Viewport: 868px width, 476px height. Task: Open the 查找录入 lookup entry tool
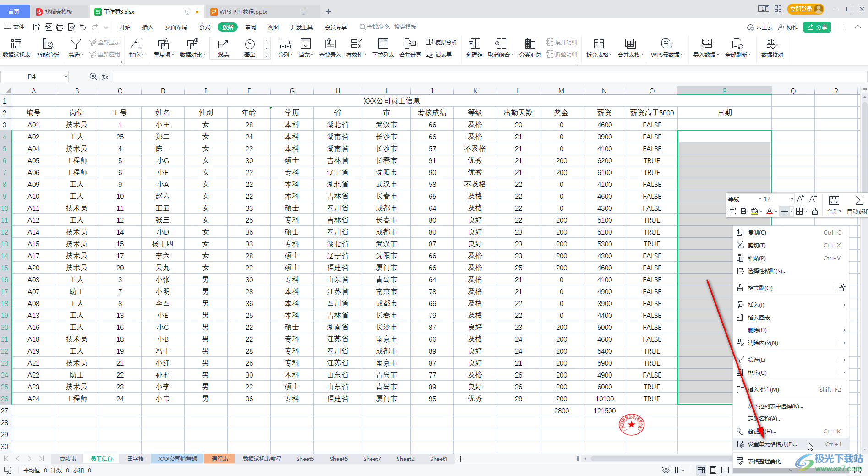click(x=330, y=48)
